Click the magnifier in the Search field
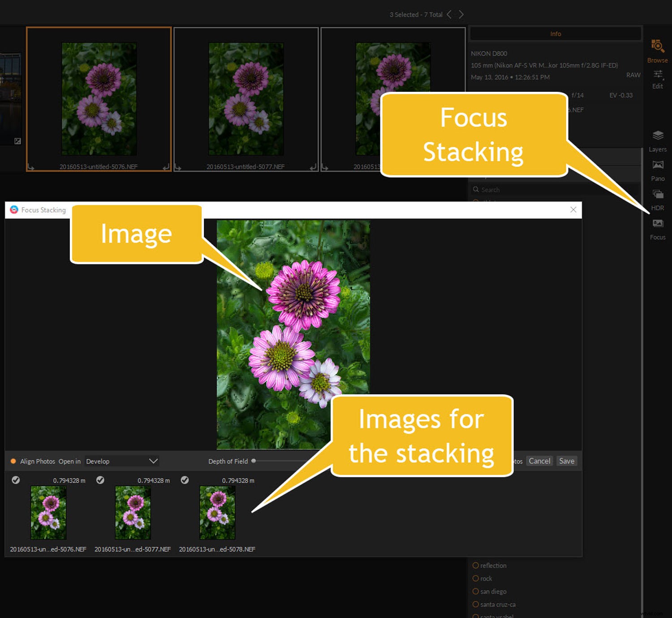Screen dimensions: 672x618 pos(476,190)
